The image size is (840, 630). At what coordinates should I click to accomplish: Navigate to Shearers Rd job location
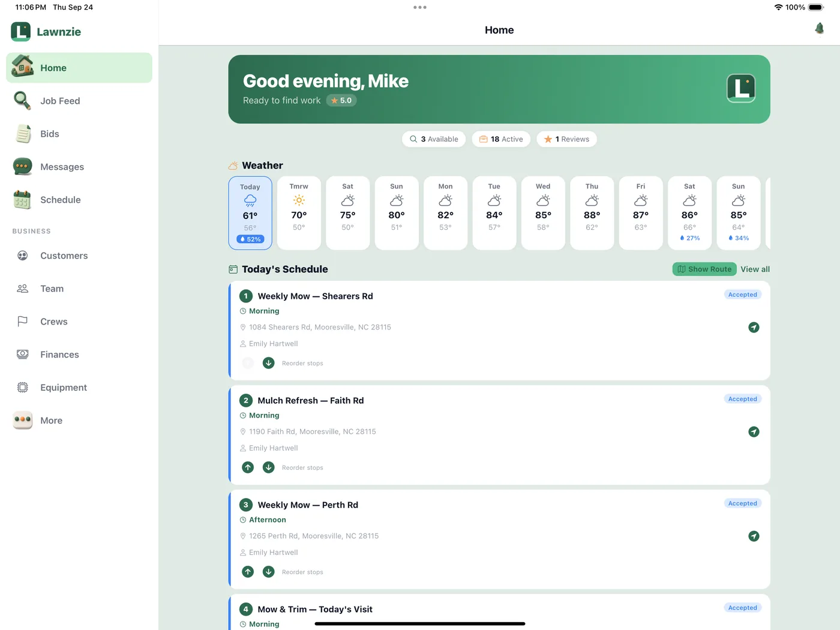coord(754,327)
